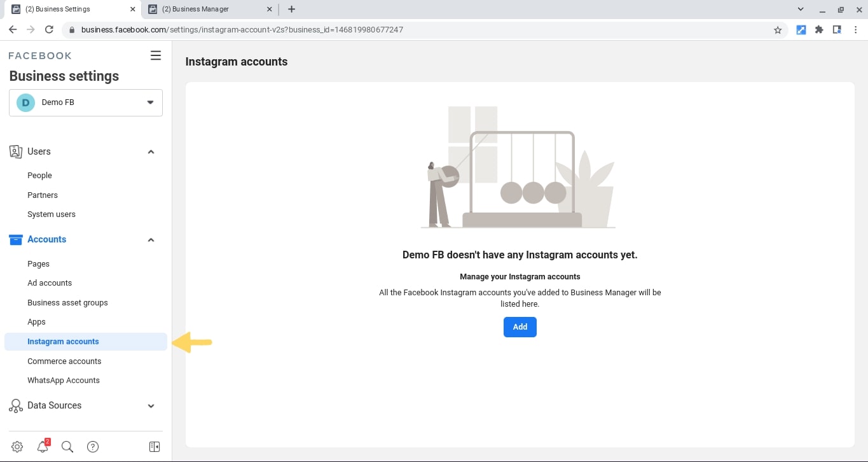The height and width of the screenshot is (462, 868).
Task: Open Apps under Accounts
Action: [x=36, y=322]
